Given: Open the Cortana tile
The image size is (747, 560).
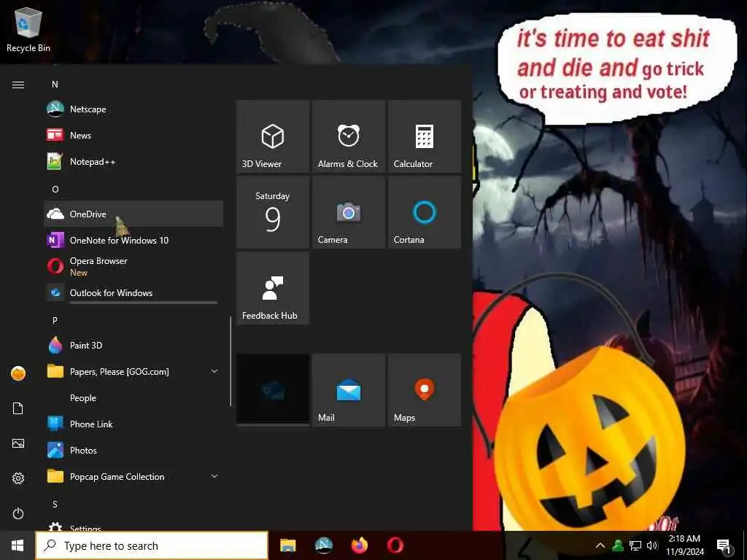Looking at the screenshot, I should pos(425,212).
